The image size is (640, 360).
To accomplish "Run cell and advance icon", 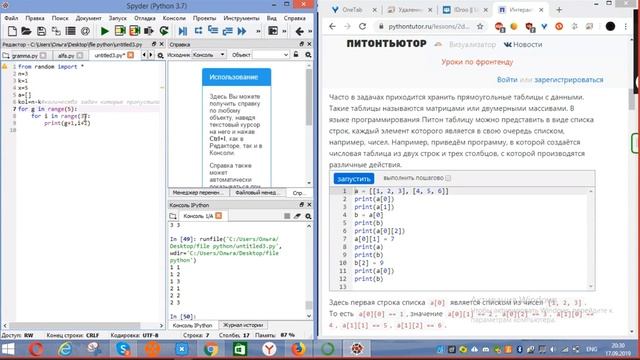I will click(x=134, y=31).
